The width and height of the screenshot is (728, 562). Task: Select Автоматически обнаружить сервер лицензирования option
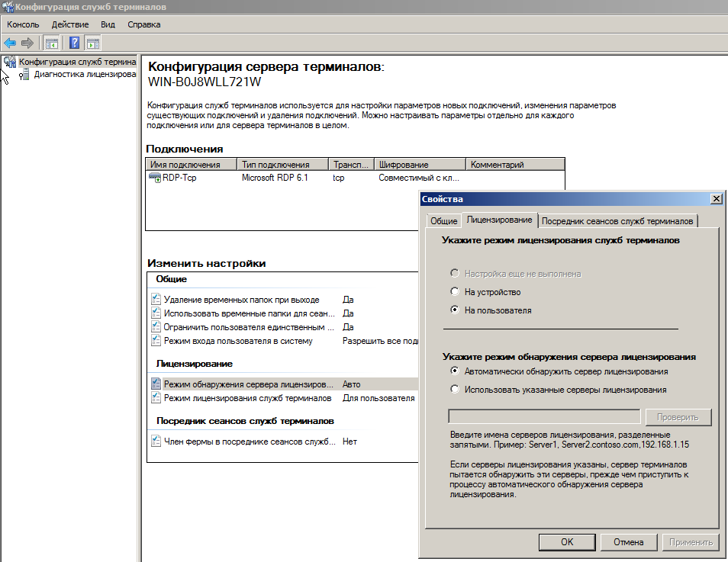click(x=455, y=371)
